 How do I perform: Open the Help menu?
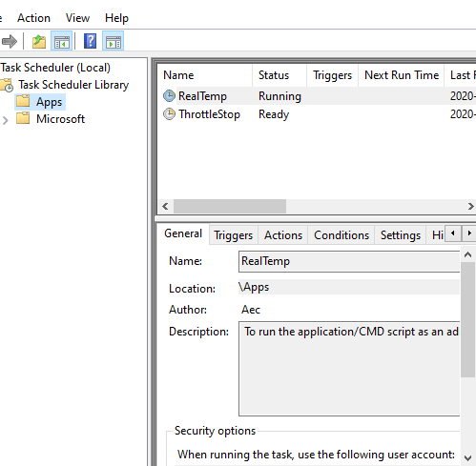(x=116, y=18)
